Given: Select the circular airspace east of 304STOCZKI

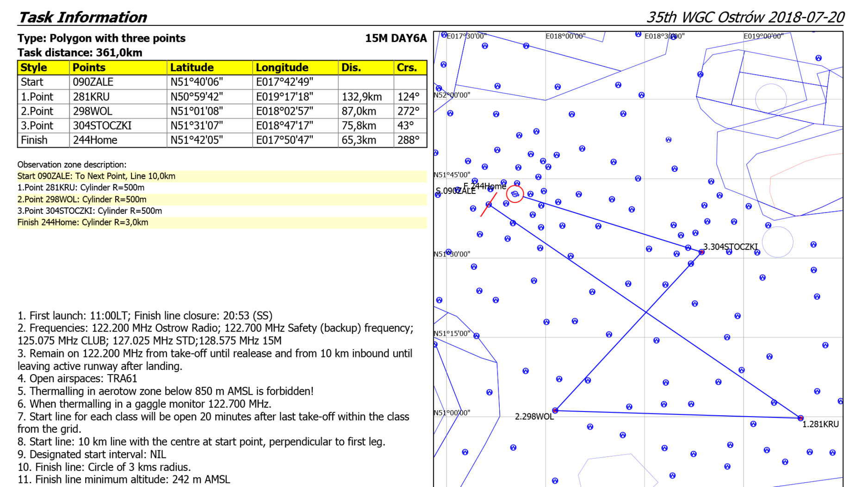Looking at the screenshot, I should (777, 242).
